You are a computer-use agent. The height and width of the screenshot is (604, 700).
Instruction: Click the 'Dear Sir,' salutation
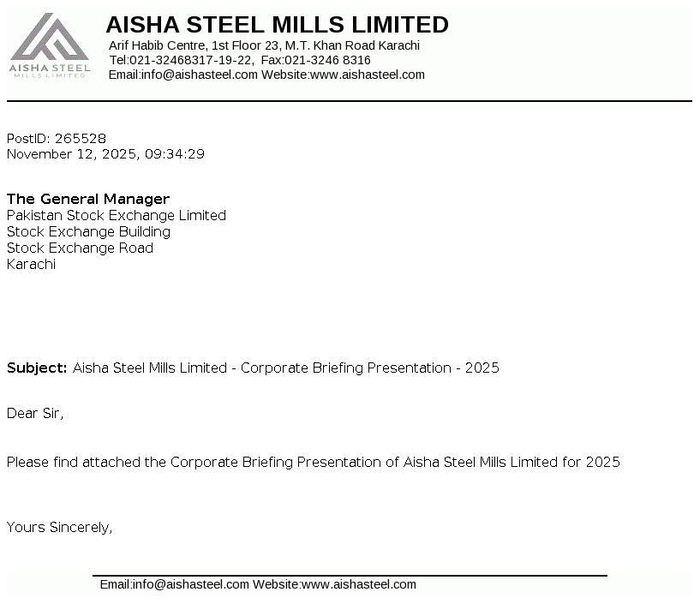35,413
